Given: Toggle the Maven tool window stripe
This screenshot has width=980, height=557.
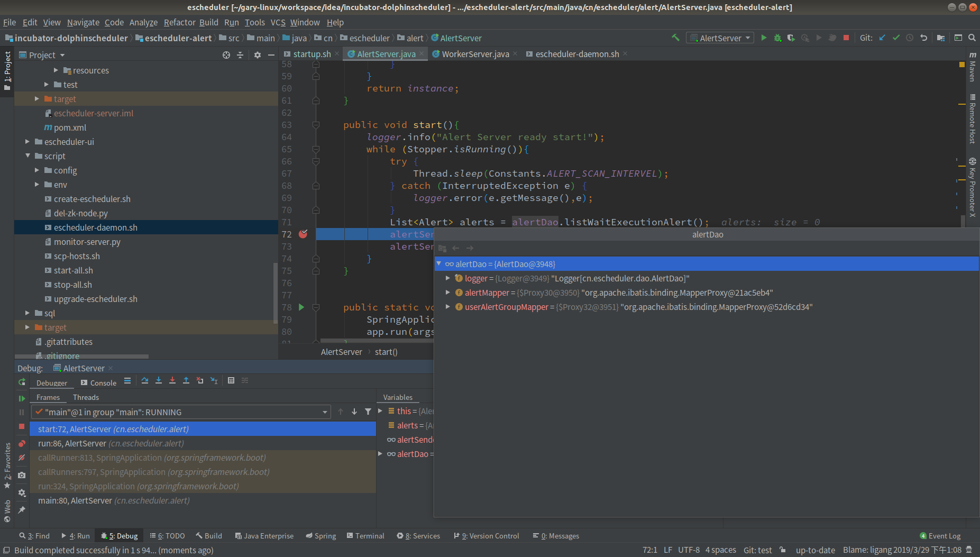Looking at the screenshot, I should click(973, 67).
